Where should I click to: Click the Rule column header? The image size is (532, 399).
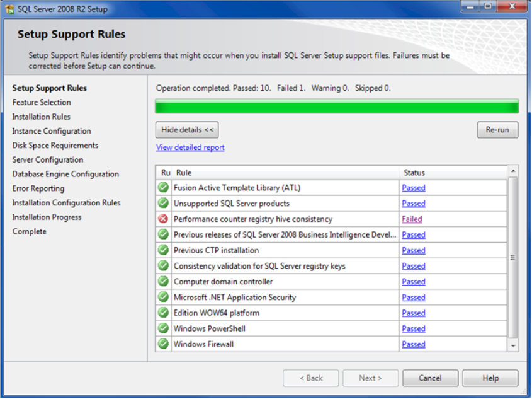coord(286,173)
